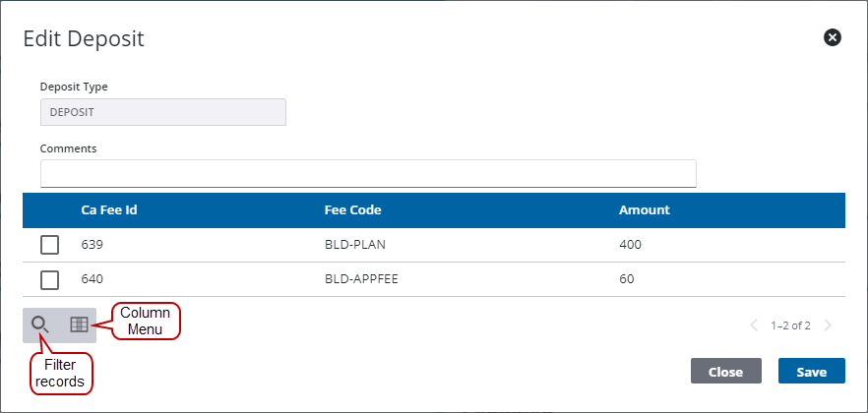Click the 1–2 of 2 pagination label
This screenshot has height=413, width=868.
[x=790, y=325]
